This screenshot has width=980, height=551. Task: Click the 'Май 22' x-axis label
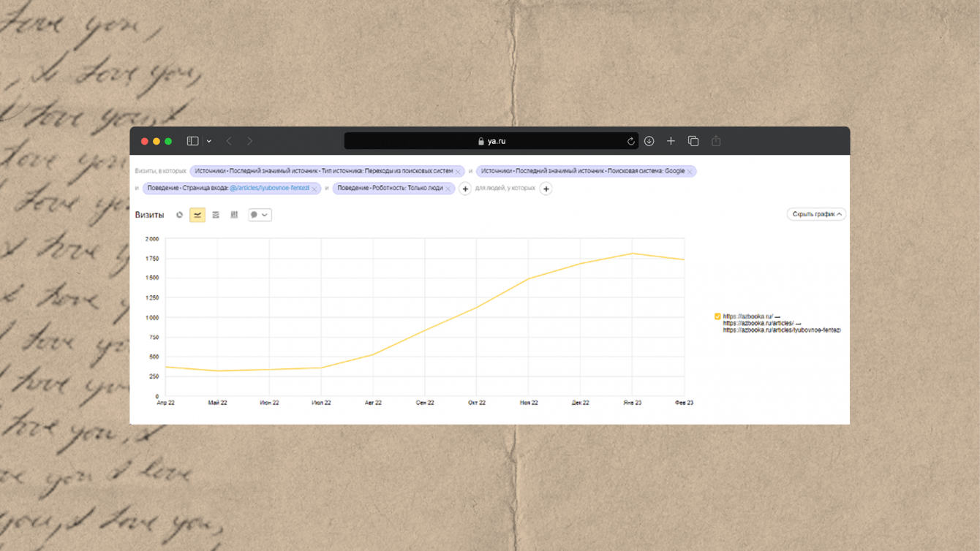click(217, 403)
